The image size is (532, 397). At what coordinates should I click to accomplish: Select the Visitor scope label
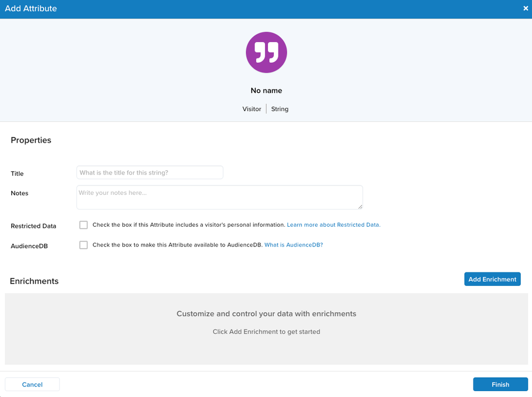point(252,109)
